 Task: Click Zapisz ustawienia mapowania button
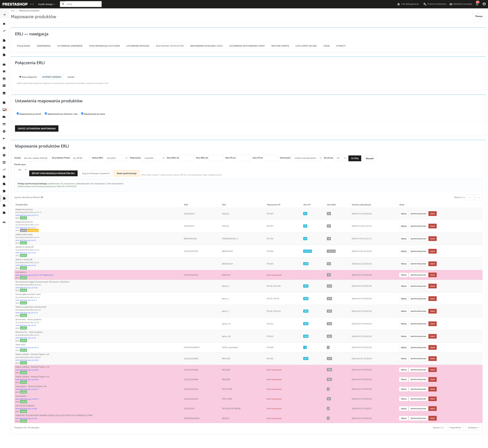(x=37, y=129)
